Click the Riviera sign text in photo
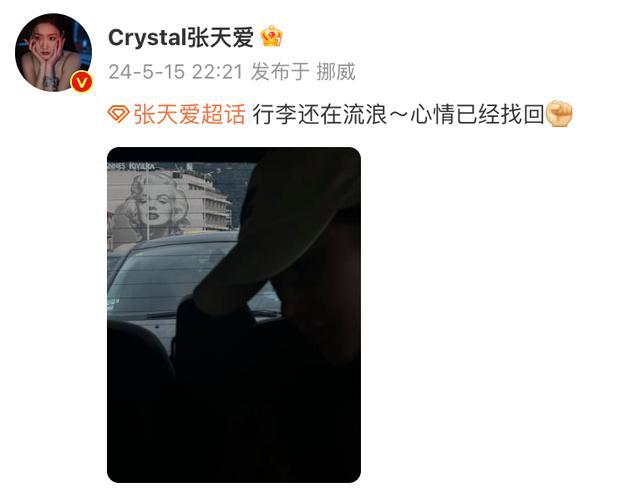640x493 pixels. tap(131, 166)
